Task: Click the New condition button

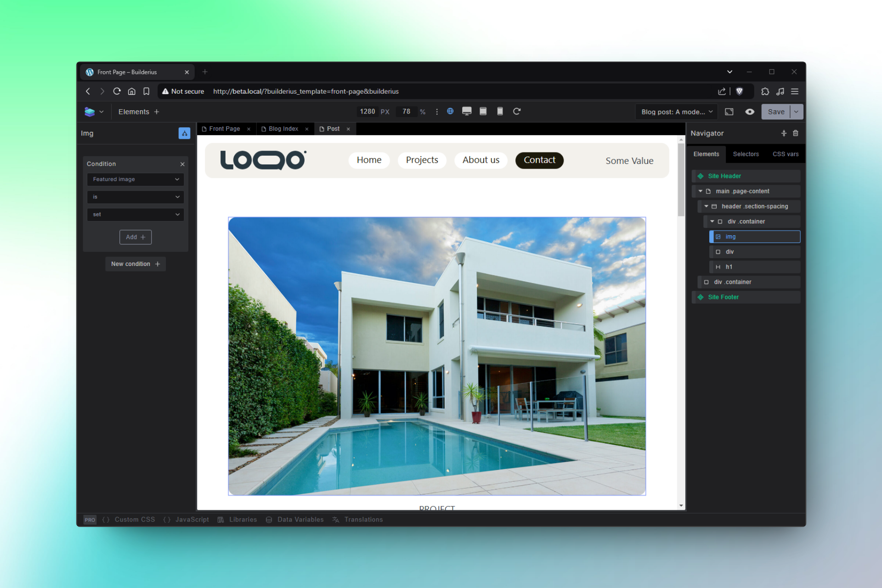Action: coord(136,264)
